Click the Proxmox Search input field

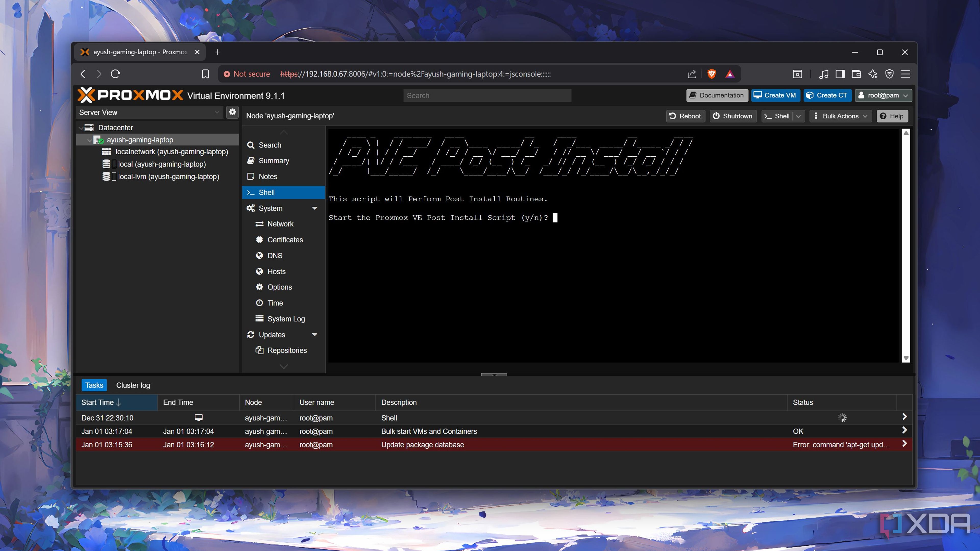[x=487, y=95]
